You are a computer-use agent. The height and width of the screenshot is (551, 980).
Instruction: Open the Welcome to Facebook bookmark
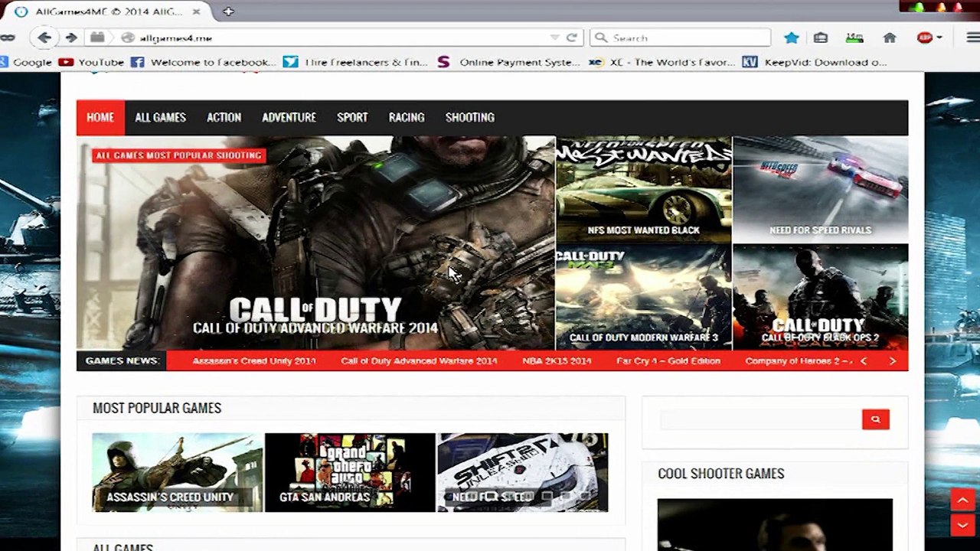click(x=203, y=62)
